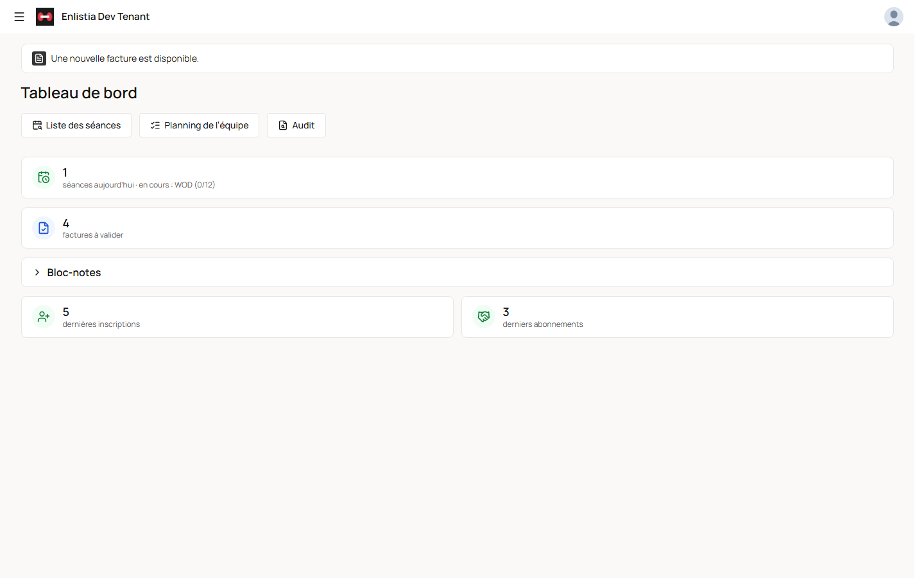Click the blue file-check invoices icon
The height and width of the screenshot is (578, 924).
[x=44, y=228]
